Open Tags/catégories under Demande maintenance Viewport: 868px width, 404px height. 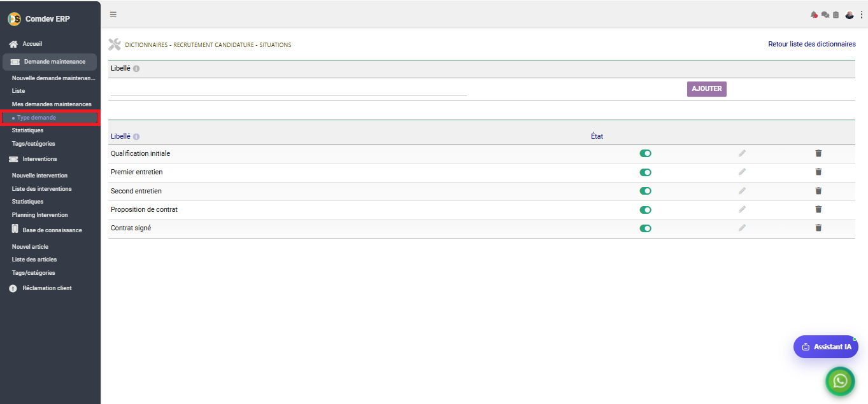point(33,144)
